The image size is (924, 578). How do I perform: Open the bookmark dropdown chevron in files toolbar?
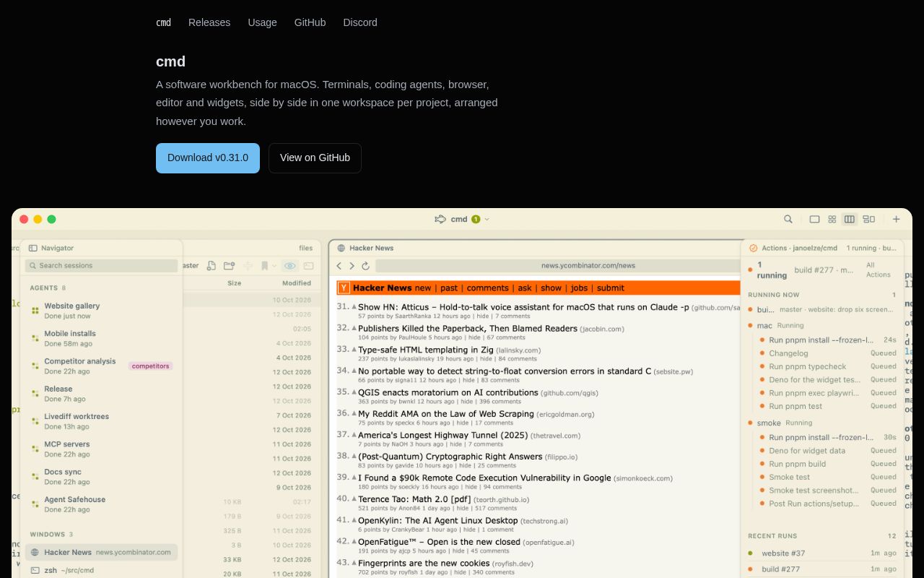[274, 266]
